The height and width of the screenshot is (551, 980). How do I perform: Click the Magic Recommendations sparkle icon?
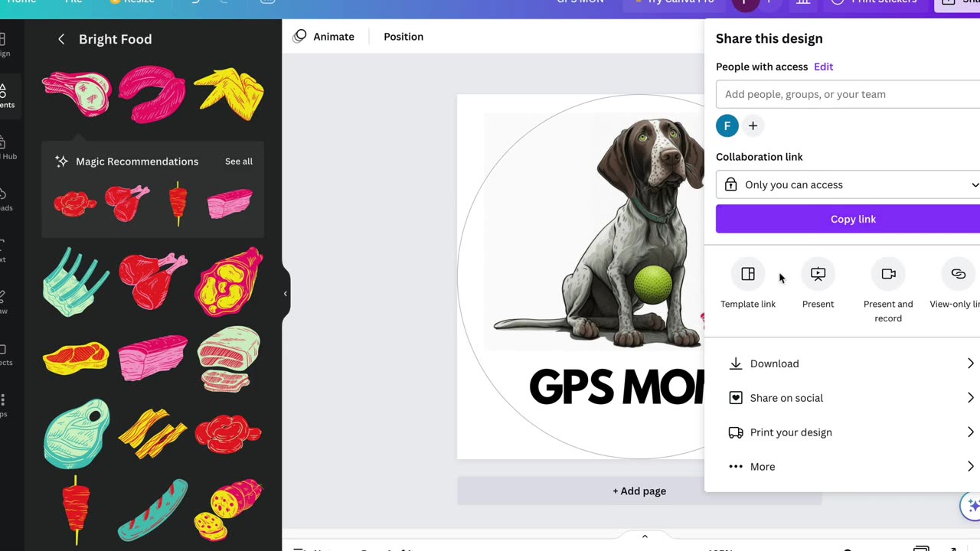tap(61, 161)
